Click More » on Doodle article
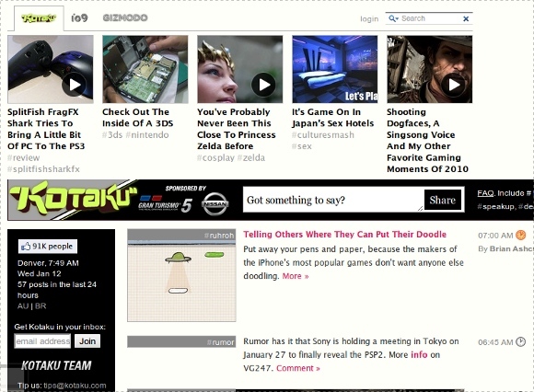Image resolution: width=534 pixels, height=392 pixels. [x=296, y=276]
